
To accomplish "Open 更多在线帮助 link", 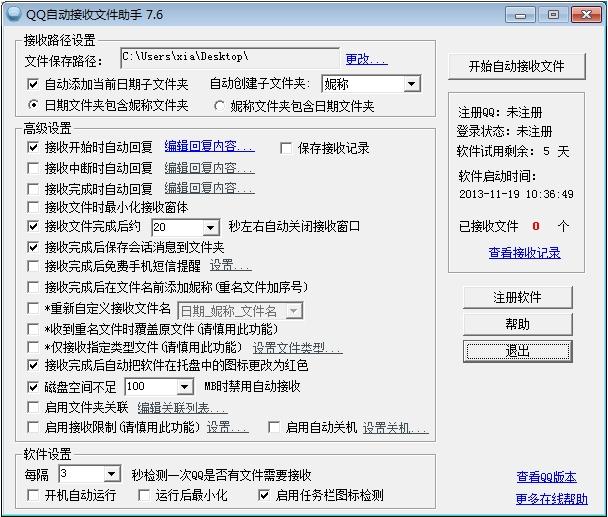I will pyautogui.click(x=551, y=499).
